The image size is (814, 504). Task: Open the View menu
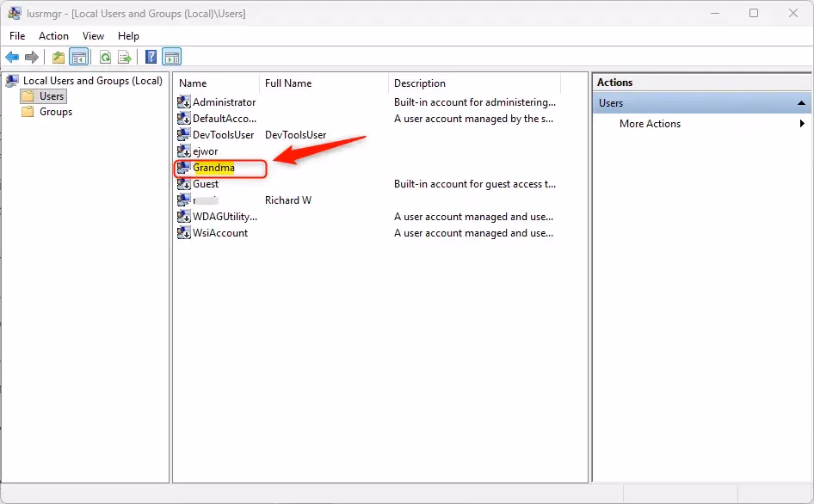93,36
